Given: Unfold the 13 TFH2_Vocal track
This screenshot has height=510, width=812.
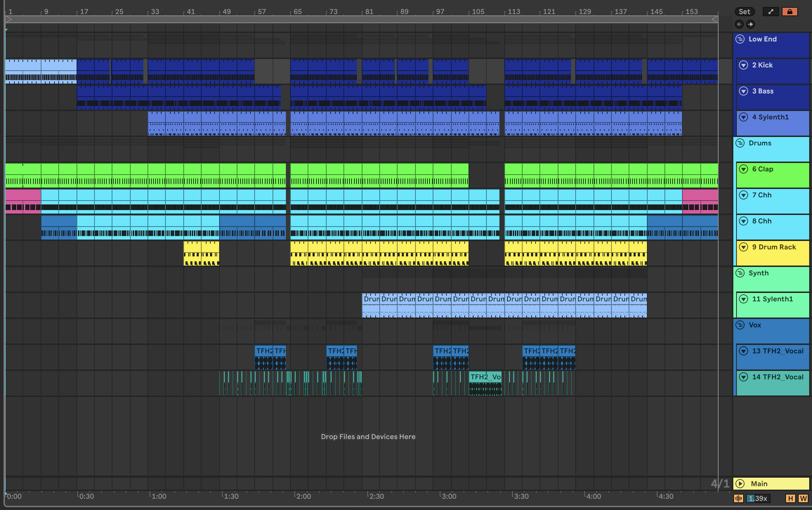Looking at the screenshot, I should (x=744, y=351).
